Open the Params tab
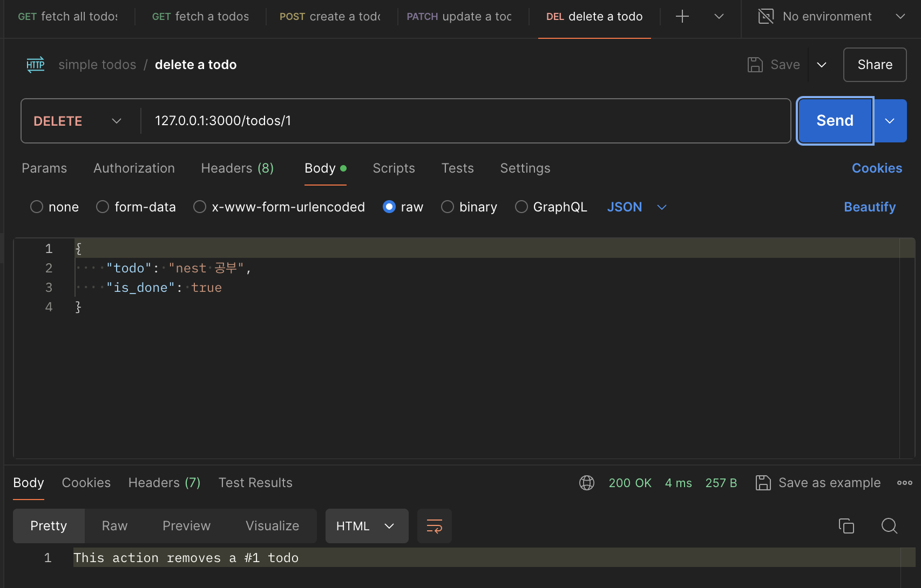Viewport: 921px width, 588px height. click(44, 168)
